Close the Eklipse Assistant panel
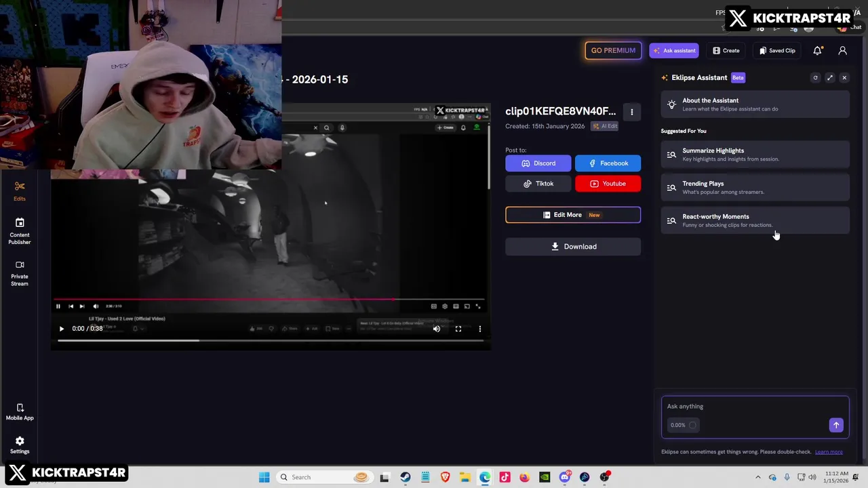The image size is (868, 488). [844, 78]
